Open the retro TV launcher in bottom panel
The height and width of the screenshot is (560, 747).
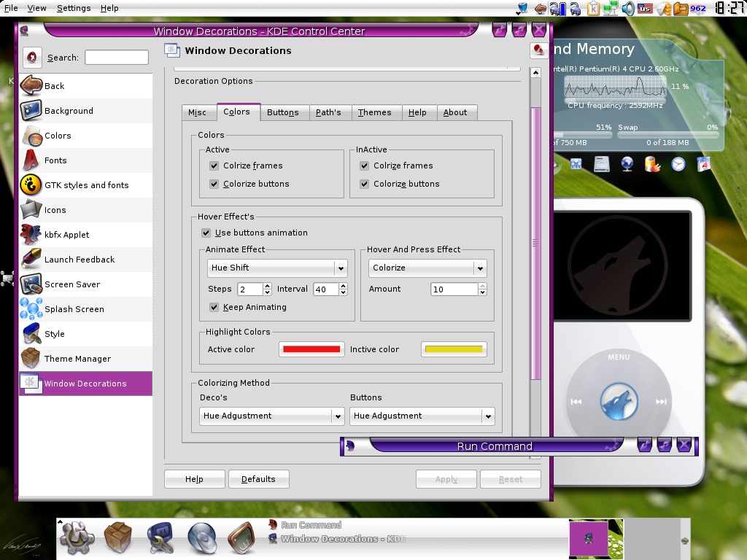point(242,537)
